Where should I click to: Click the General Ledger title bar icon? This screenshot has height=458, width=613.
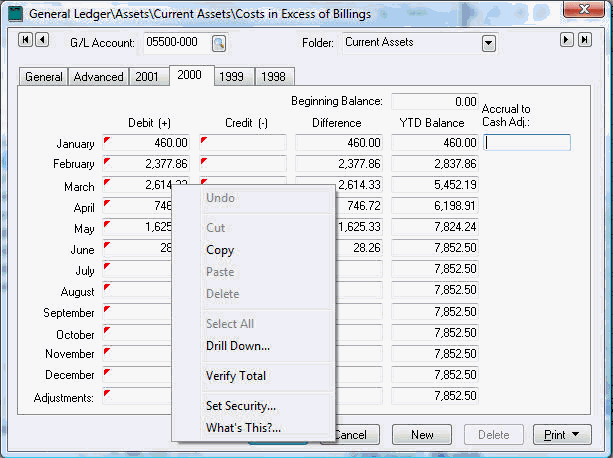click(x=16, y=14)
